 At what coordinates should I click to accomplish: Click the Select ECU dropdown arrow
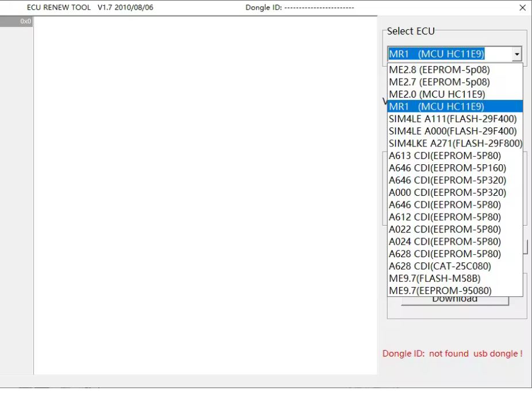[516, 55]
